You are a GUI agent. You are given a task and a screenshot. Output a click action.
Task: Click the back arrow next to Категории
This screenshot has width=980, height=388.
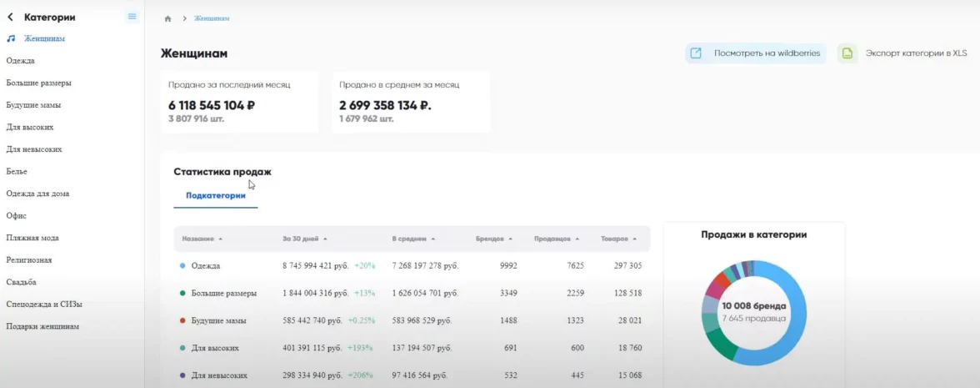pyautogui.click(x=10, y=17)
